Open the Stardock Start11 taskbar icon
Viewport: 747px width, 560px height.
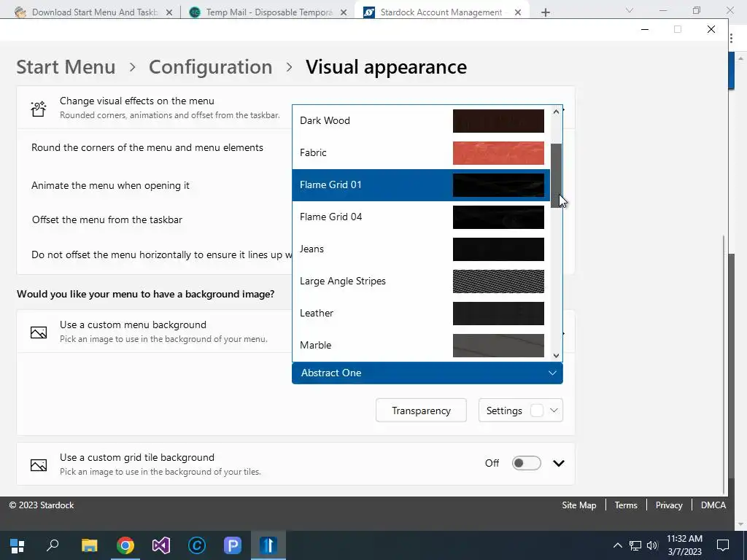(268, 545)
